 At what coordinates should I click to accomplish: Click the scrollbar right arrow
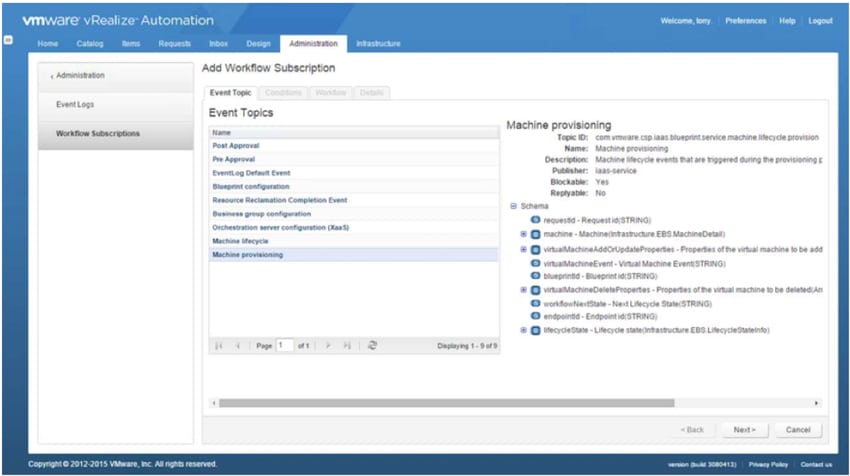pos(816,403)
